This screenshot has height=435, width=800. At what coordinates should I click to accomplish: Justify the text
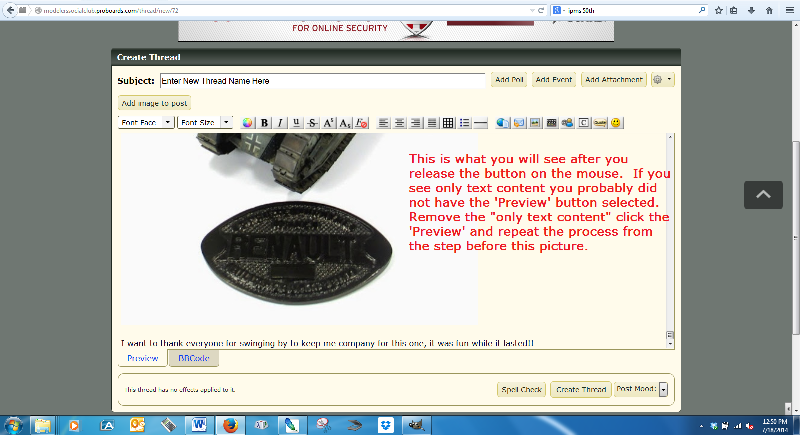pyautogui.click(x=432, y=123)
